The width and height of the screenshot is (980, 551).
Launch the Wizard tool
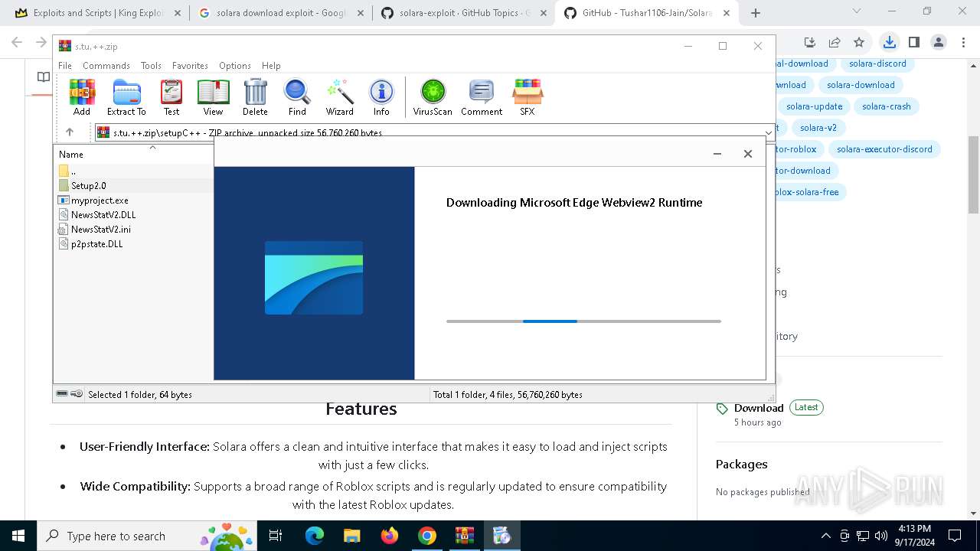pos(339,97)
